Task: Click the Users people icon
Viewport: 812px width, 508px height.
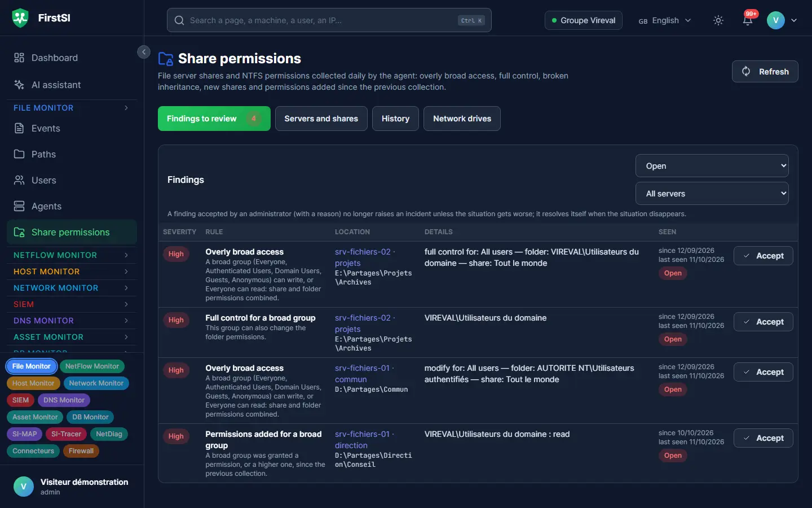Action: 19,180
